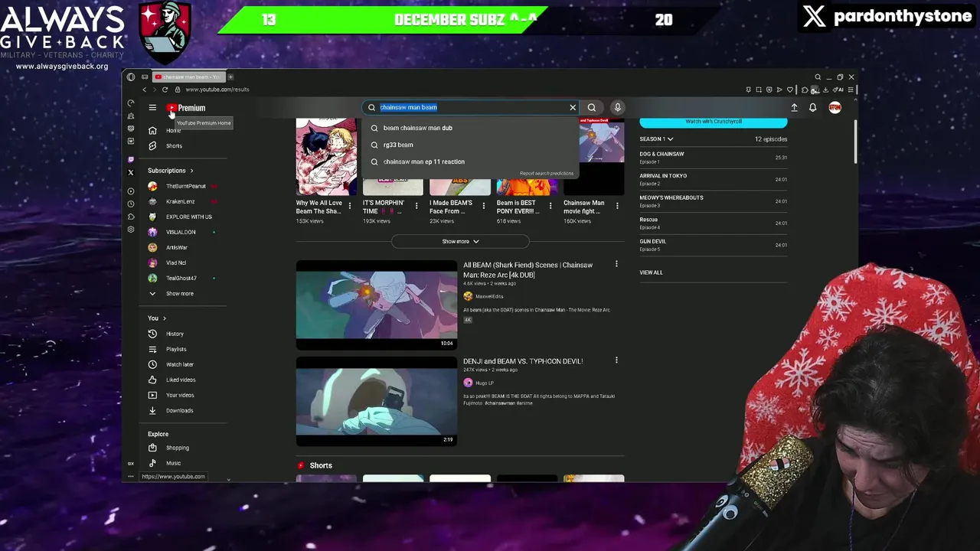The height and width of the screenshot is (551, 980).
Task: Open episode 'Rescue'
Action: (714, 223)
